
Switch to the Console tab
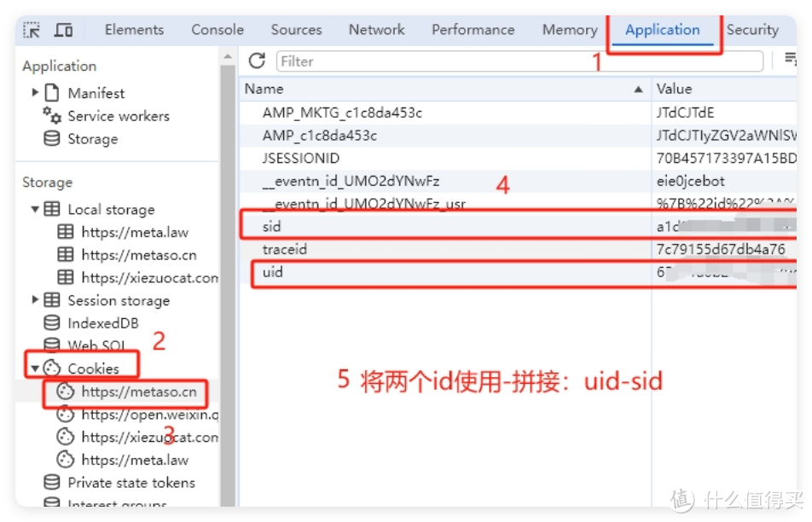(217, 30)
